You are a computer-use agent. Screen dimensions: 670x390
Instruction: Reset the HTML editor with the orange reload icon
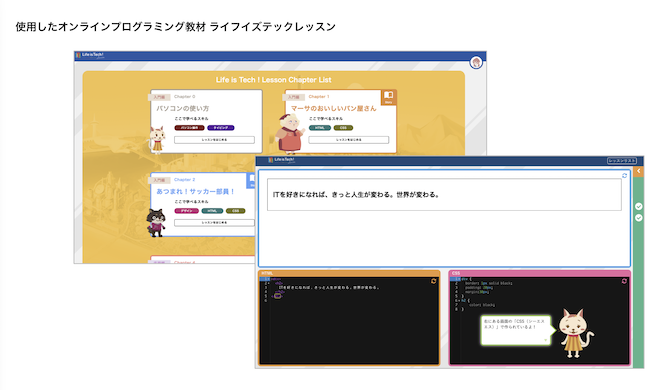[x=434, y=281]
